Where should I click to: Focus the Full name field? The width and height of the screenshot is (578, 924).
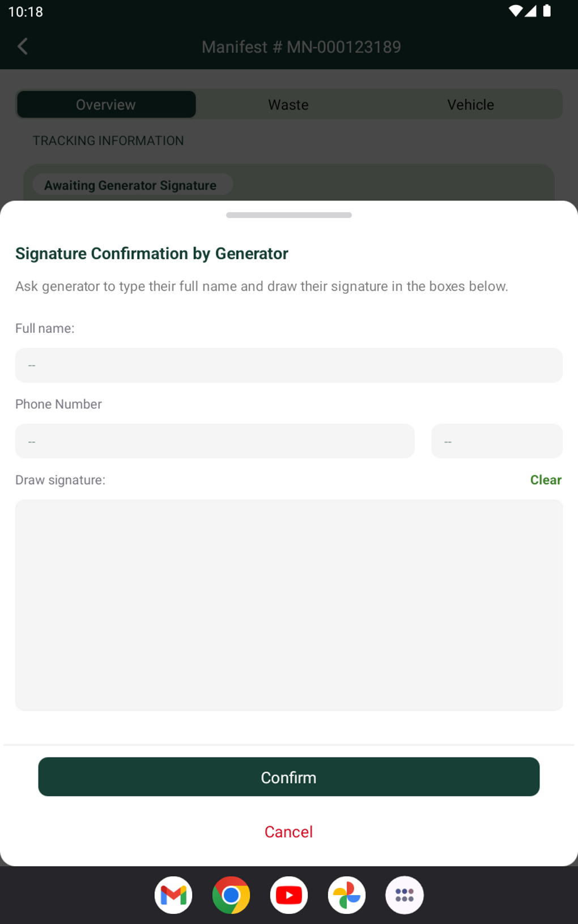(x=288, y=365)
